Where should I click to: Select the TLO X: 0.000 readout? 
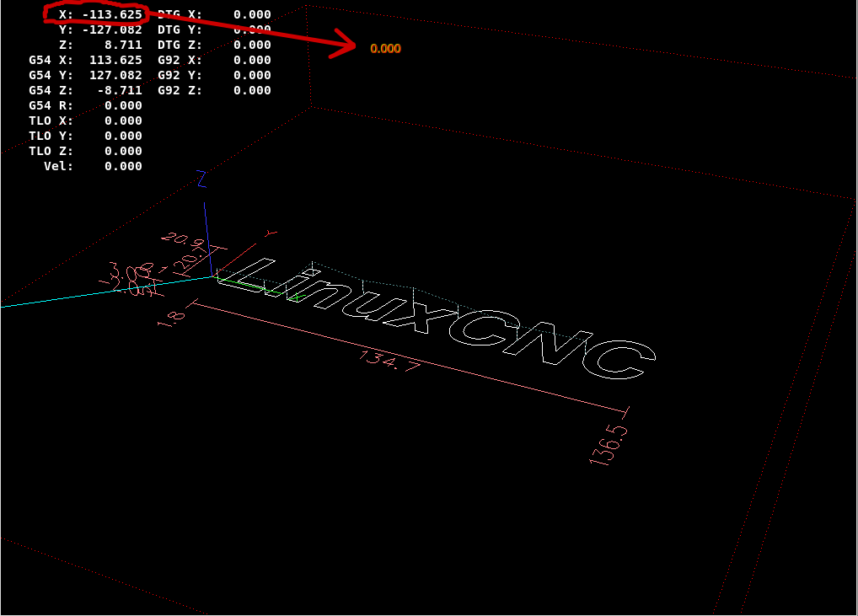coord(85,121)
